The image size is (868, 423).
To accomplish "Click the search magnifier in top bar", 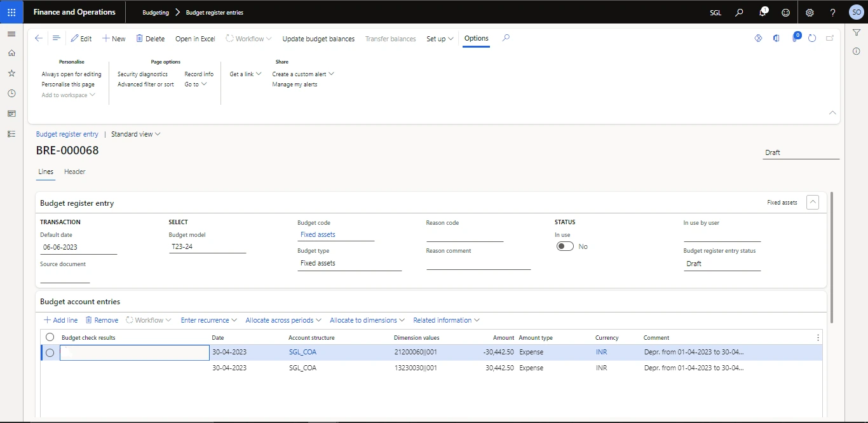I will [739, 12].
